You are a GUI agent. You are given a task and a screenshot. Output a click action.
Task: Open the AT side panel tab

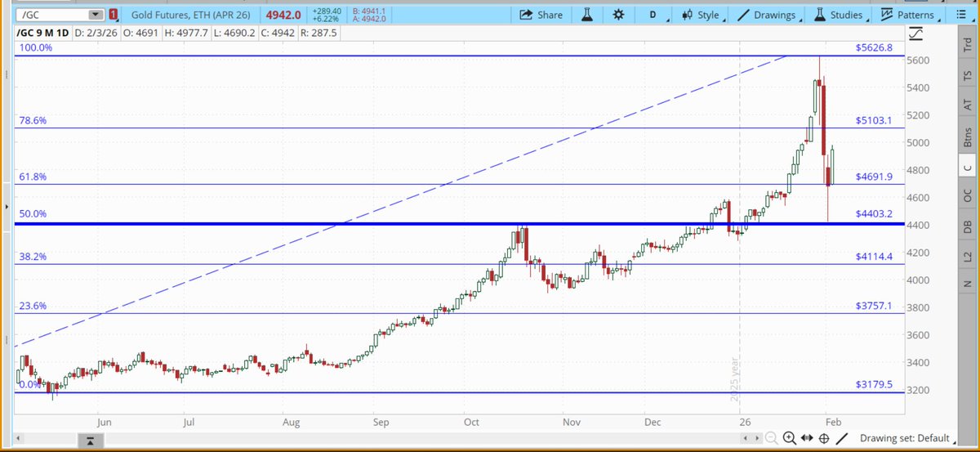point(968,105)
